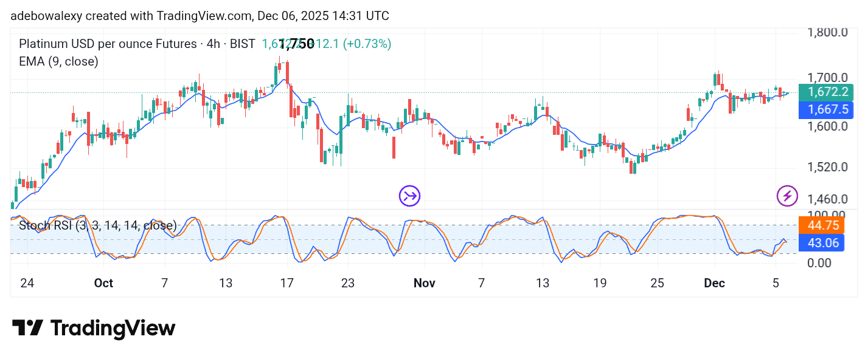The width and height of the screenshot is (868, 359).
Task: Click the 1,800.0 price axis label
Action: click(x=826, y=32)
